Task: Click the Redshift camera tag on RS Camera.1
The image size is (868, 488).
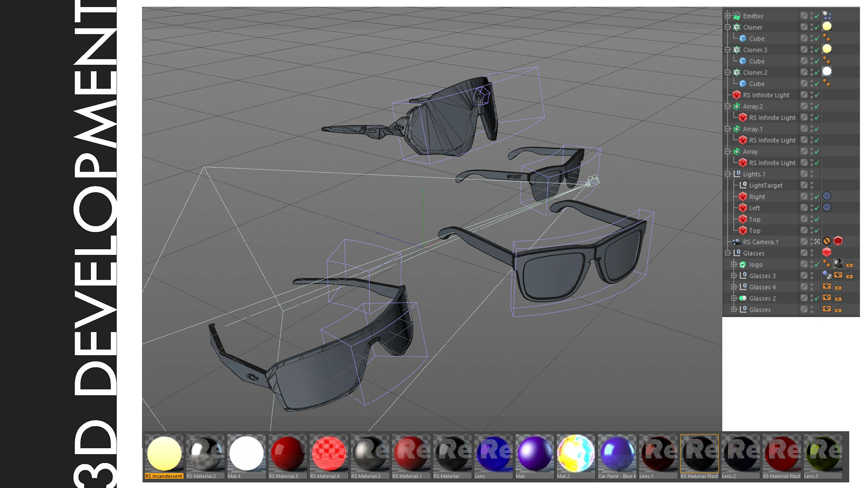Action: 838,241
